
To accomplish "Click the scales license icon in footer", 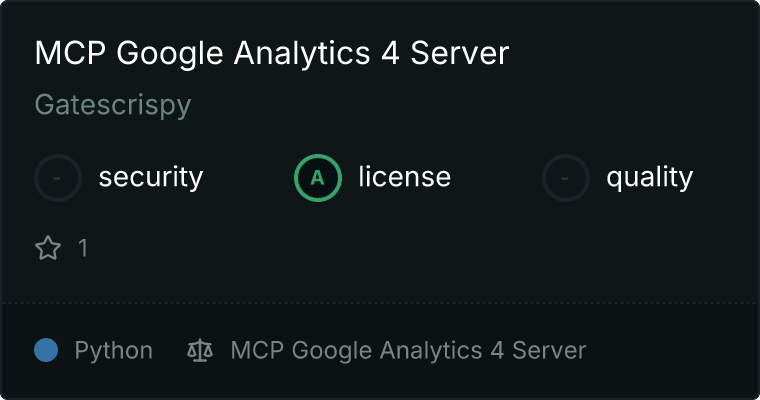I will pos(200,350).
